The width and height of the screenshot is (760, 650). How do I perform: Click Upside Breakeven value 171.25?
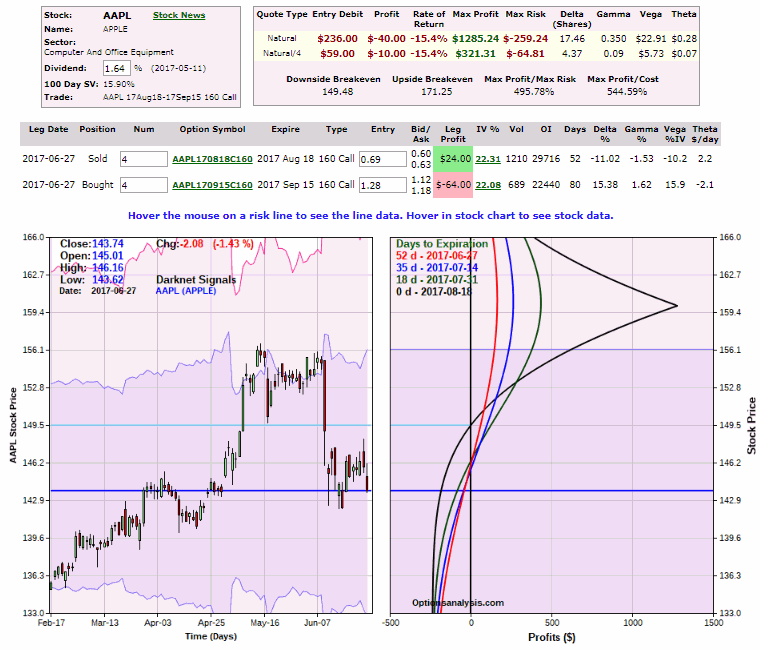[x=436, y=92]
